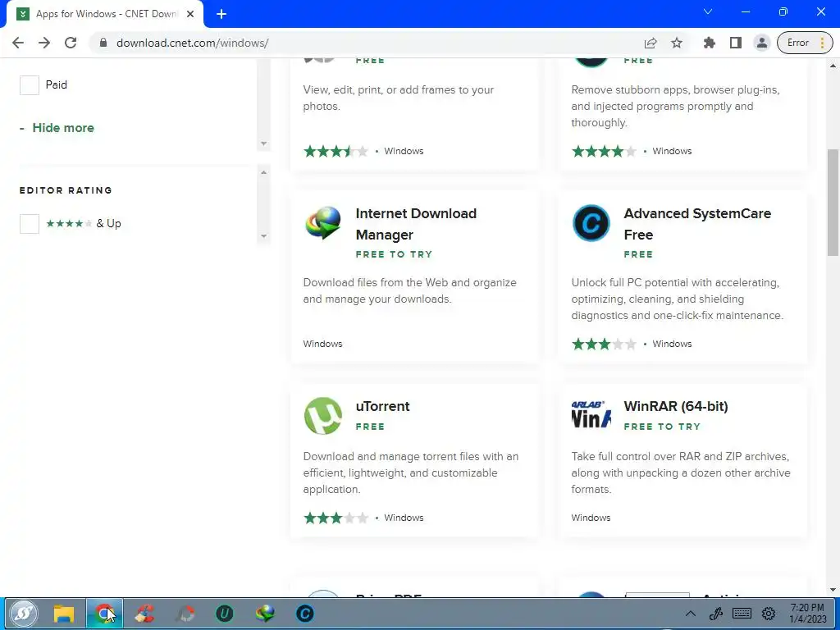Image resolution: width=840 pixels, height=630 pixels.
Task: Bookmark this page with the star icon
Action: (x=677, y=43)
